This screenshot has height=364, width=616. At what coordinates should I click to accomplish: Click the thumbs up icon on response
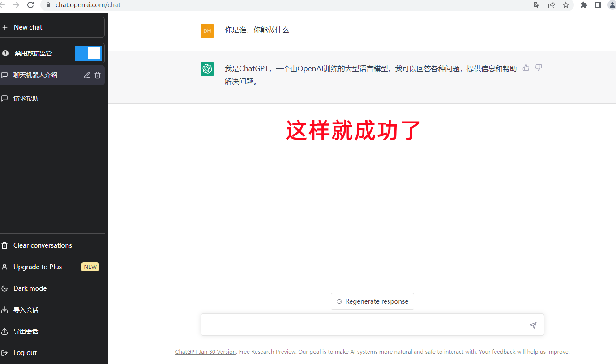pos(526,68)
